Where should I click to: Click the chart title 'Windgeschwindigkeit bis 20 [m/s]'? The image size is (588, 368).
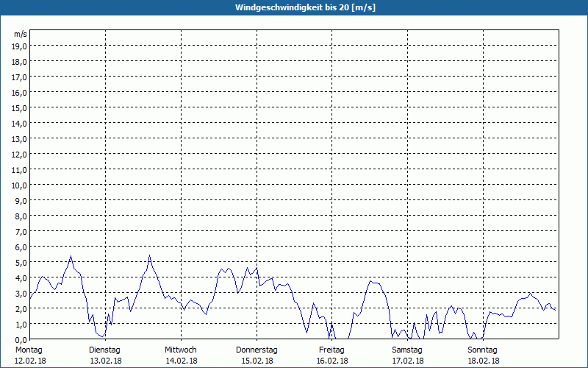coord(305,7)
